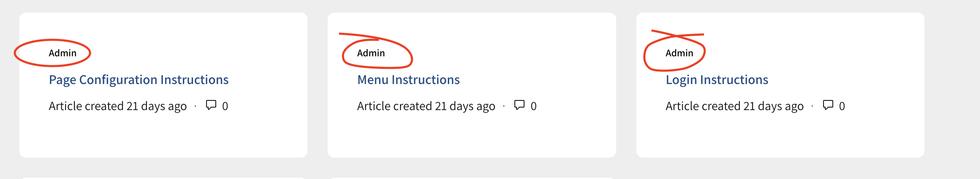Click comment icon on Login Instructions card
980x179 pixels.
coord(828,105)
